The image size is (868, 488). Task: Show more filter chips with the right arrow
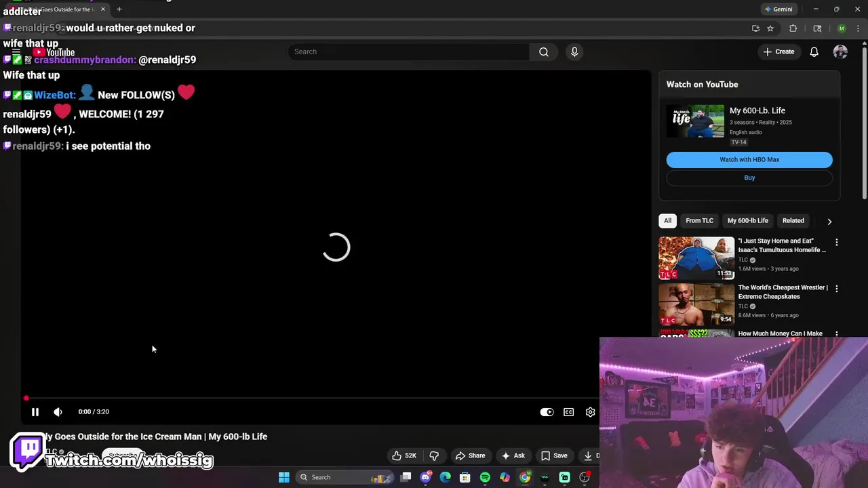point(829,221)
